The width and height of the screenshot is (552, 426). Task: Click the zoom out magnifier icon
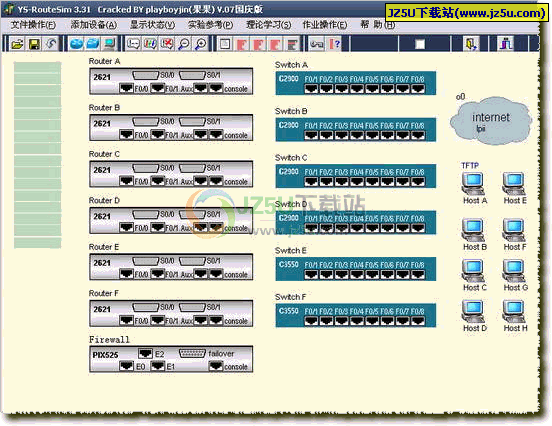click(184, 44)
